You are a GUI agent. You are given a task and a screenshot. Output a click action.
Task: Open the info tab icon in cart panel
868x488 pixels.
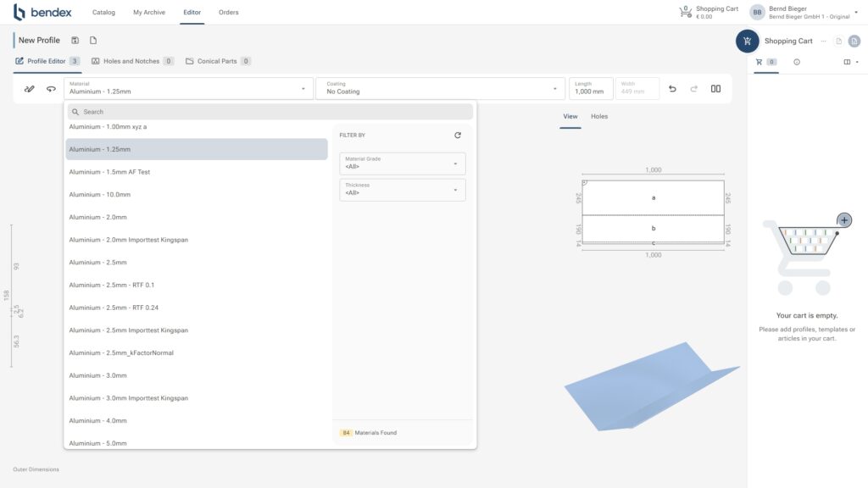[x=797, y=62]
